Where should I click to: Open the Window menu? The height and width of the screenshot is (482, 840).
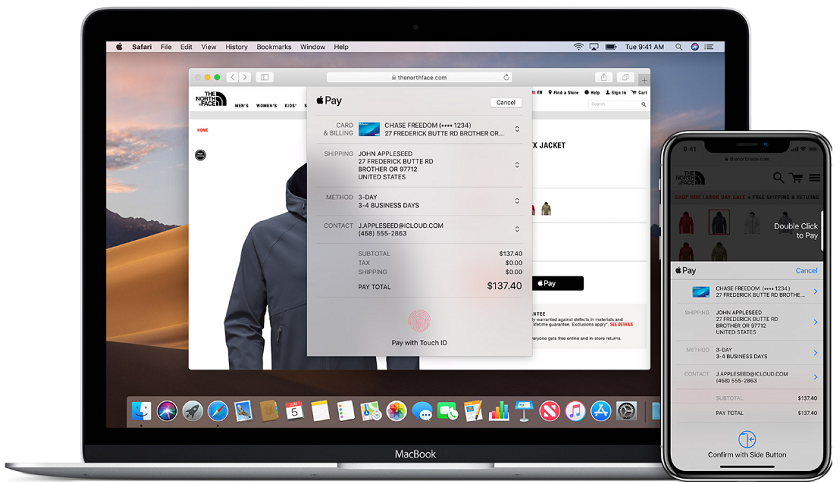pos(313,47)
